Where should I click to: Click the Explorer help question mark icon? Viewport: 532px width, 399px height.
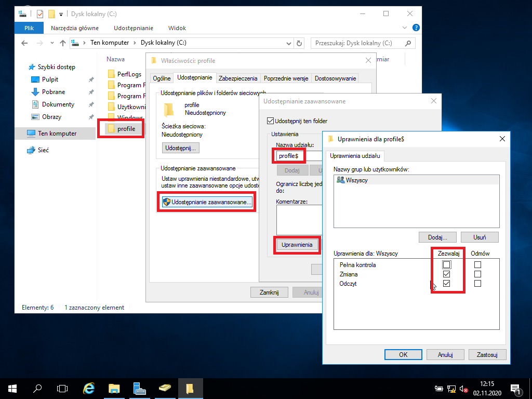click(x=416, y=28)
